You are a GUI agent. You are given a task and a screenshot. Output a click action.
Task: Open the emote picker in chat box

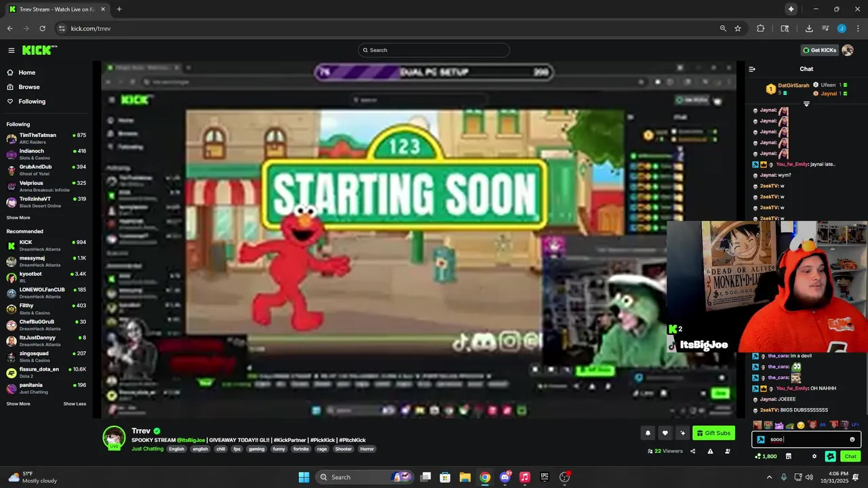tap(852, 439)
